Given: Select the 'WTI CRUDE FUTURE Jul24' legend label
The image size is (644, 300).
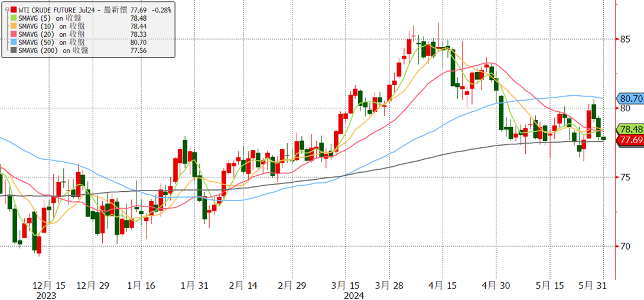Looking at the screenshot, I should point(57,9).
